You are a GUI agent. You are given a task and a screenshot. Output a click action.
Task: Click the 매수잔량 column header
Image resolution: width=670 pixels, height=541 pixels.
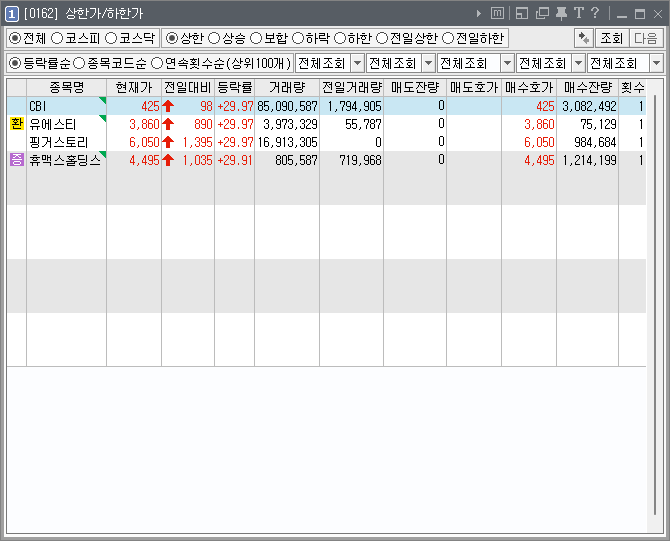coord(588,88)
